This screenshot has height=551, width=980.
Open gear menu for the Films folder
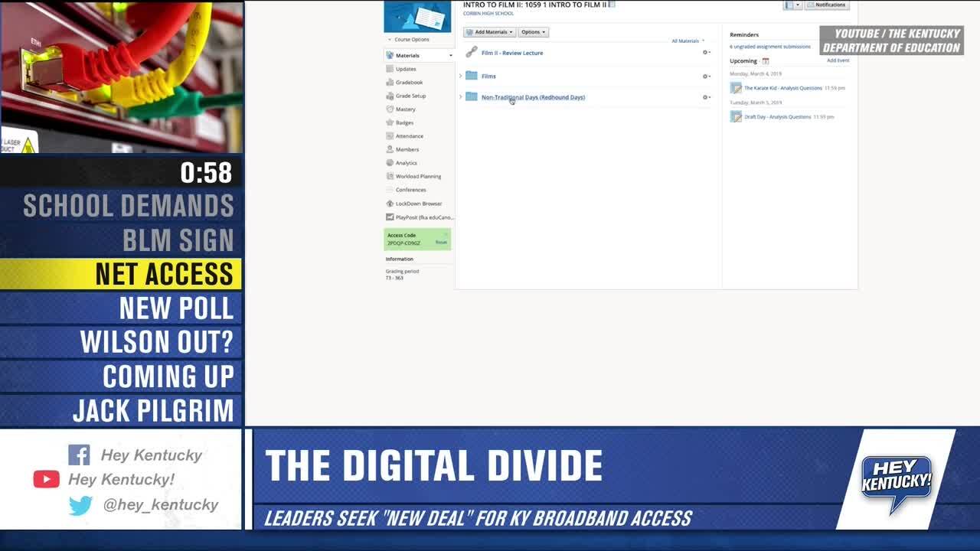[x=706, y=77]
